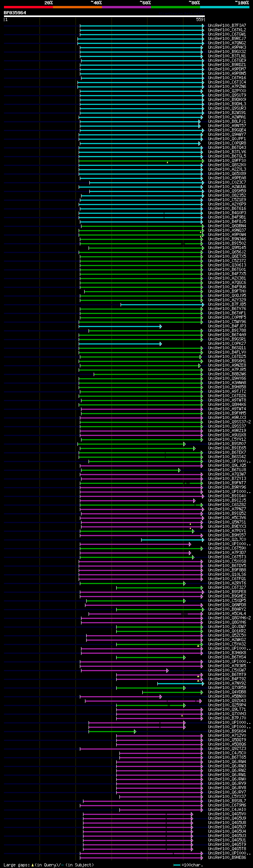
Task: Open hit UniRef100_B7FIA7
Action: [x=227, y=25]
